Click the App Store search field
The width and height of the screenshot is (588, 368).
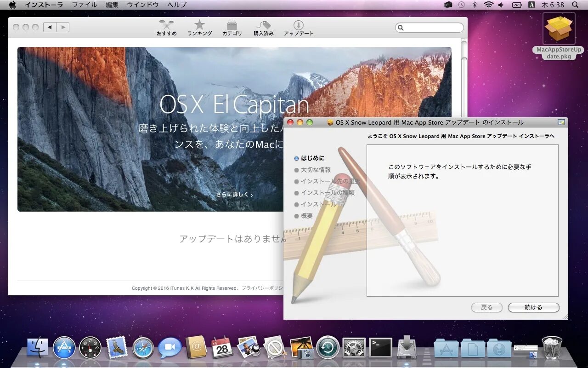tap(430, 28)
